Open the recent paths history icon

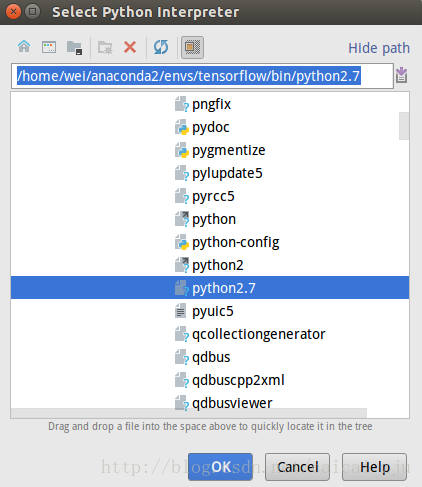[402, 75]
